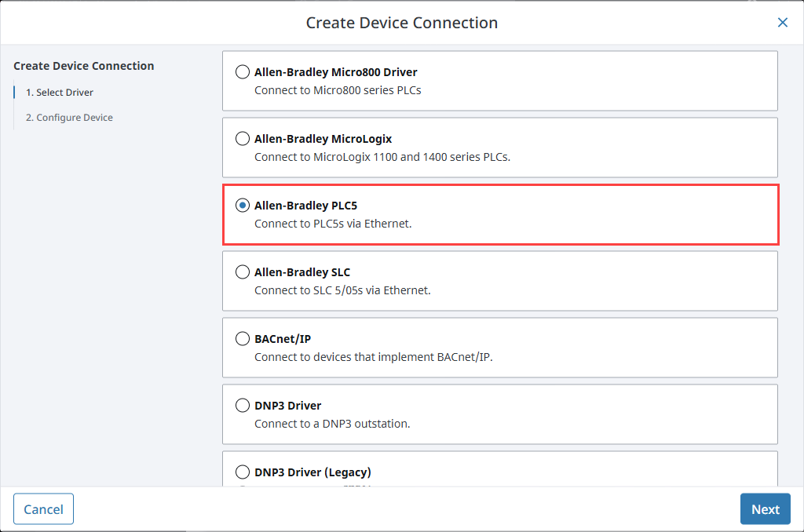
Task: Select Allen-Bradley PLC5 radio button
Action: click(243, 205)
